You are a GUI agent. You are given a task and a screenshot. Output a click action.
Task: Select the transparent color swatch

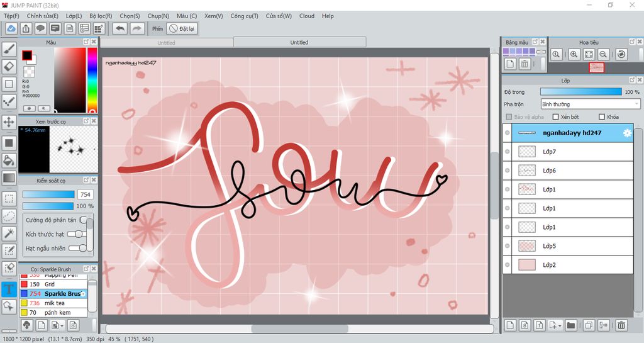coord(29,72)
